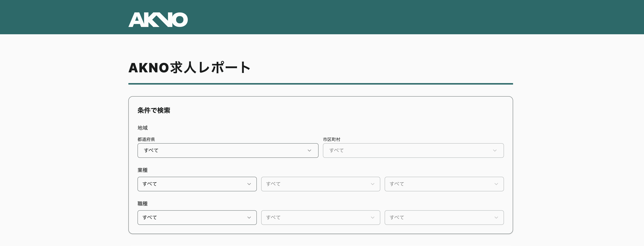The image size is (644, 246).
Task: Click the 地域 section label
Action: [x=142, y=128]
